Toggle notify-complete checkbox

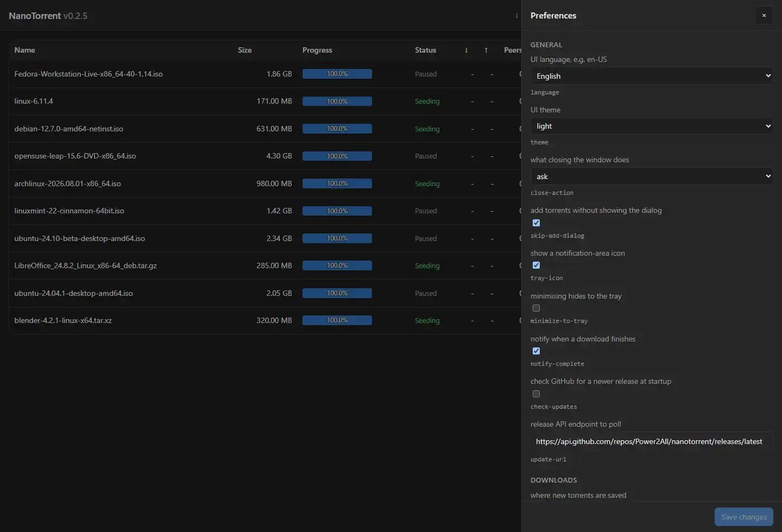pyautogui.click(x=536, y=351)
